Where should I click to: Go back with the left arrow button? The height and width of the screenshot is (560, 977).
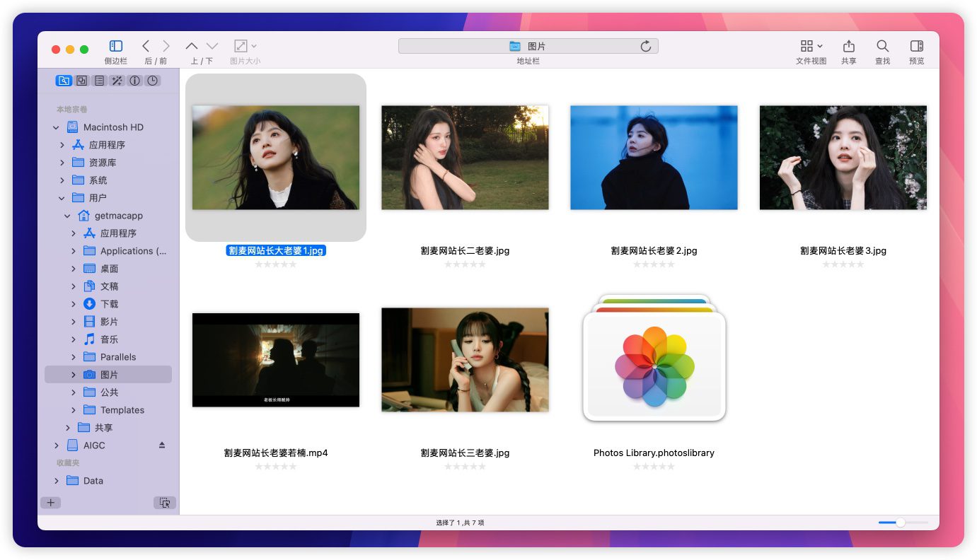(x=146, y=46)
